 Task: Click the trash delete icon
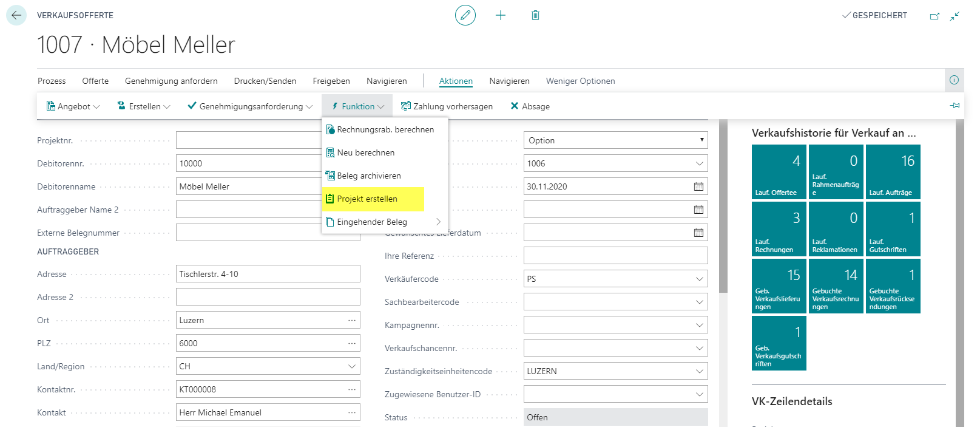pyautogui.click(x=535, y=15)
